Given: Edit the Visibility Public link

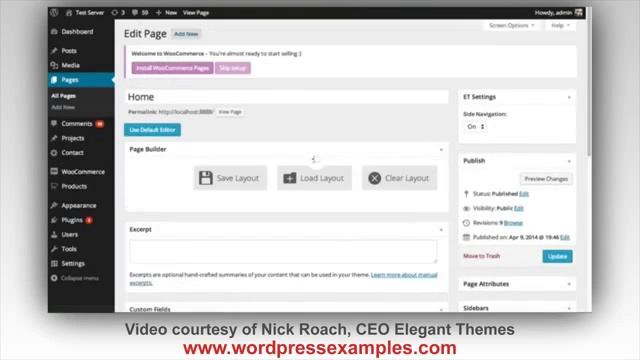Looking at the screenshot, I should click(519, 208).
